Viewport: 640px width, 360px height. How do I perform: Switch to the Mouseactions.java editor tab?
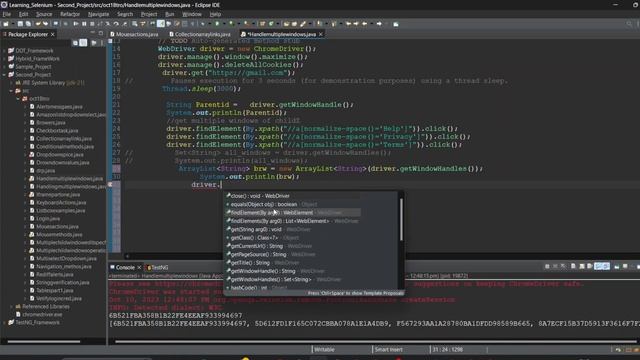pos(134,34)
